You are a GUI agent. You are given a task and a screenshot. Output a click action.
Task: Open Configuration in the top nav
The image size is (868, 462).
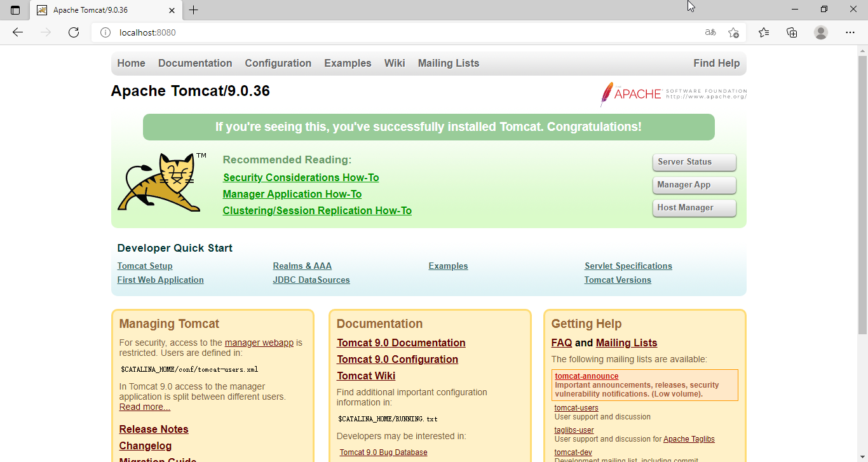[278, 63]
